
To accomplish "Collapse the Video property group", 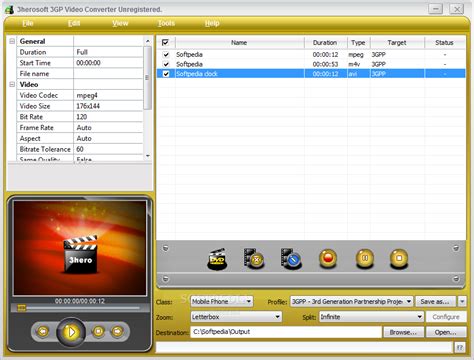I will pos(12,84).
